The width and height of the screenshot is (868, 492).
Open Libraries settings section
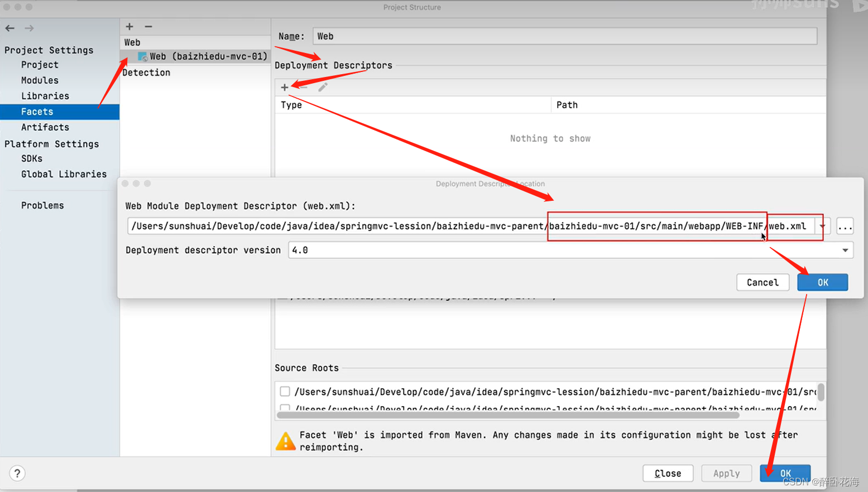click(45, 96)
